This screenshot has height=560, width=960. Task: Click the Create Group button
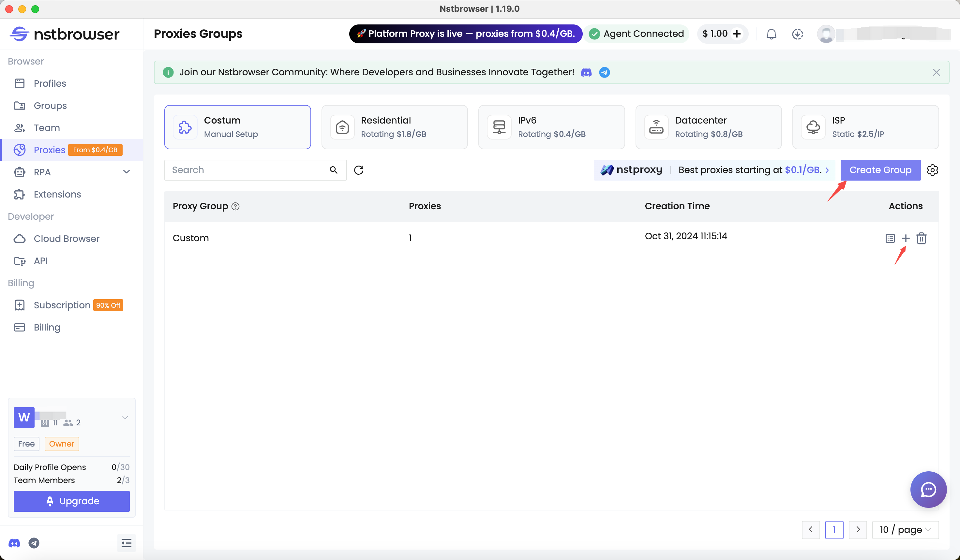pos(880,170)
